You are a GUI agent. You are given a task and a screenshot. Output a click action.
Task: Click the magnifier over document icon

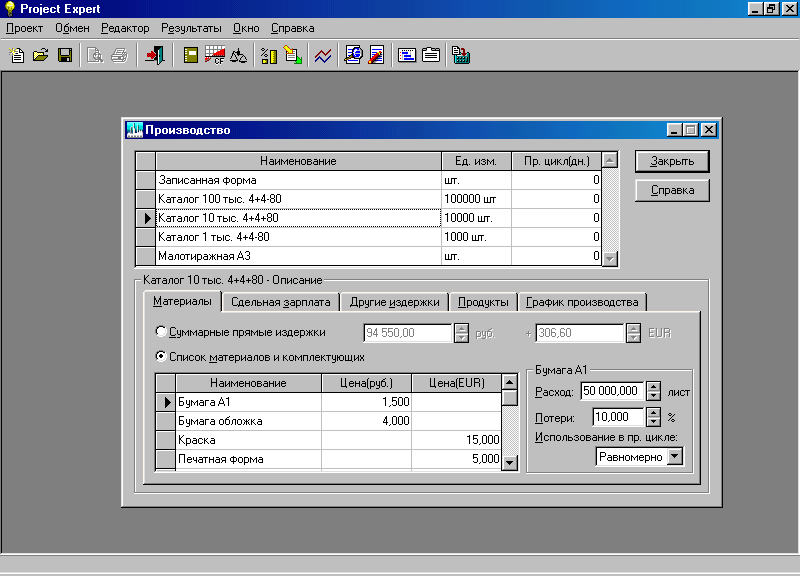click(x=353, y=55)
